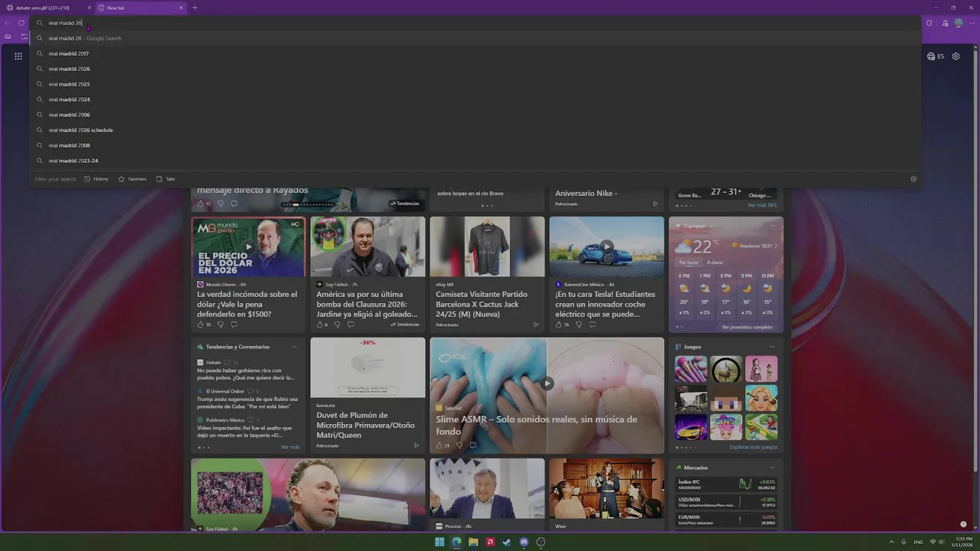
Task: Choose the 'real madrid 2023-24' suggestion
Action: (x=475, y=161)
